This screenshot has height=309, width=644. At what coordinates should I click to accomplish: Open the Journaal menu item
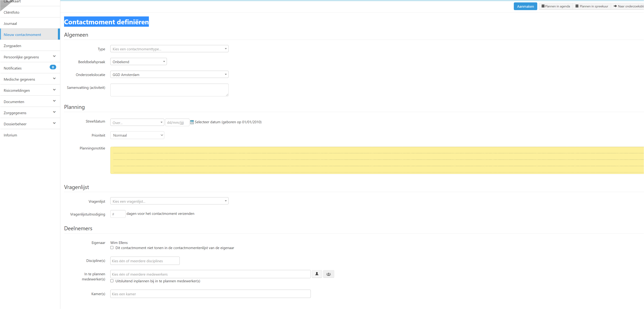(x=10, y=23)
